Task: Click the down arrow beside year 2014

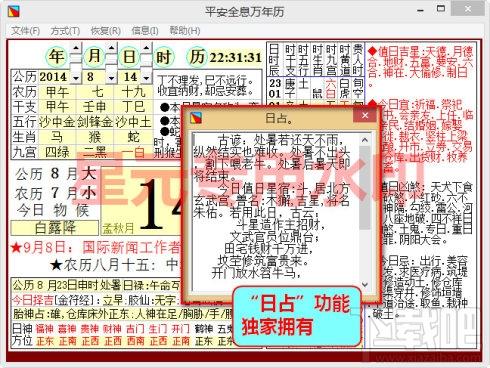Action: 76,78
